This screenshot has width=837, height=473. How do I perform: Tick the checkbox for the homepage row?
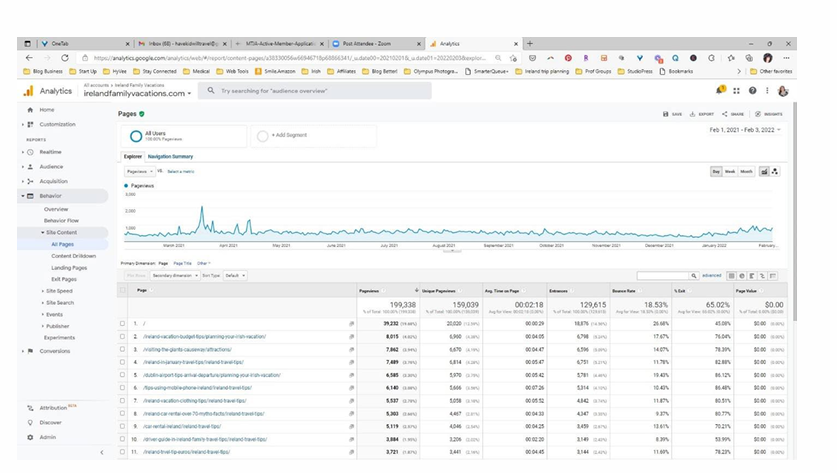[123, 323]
